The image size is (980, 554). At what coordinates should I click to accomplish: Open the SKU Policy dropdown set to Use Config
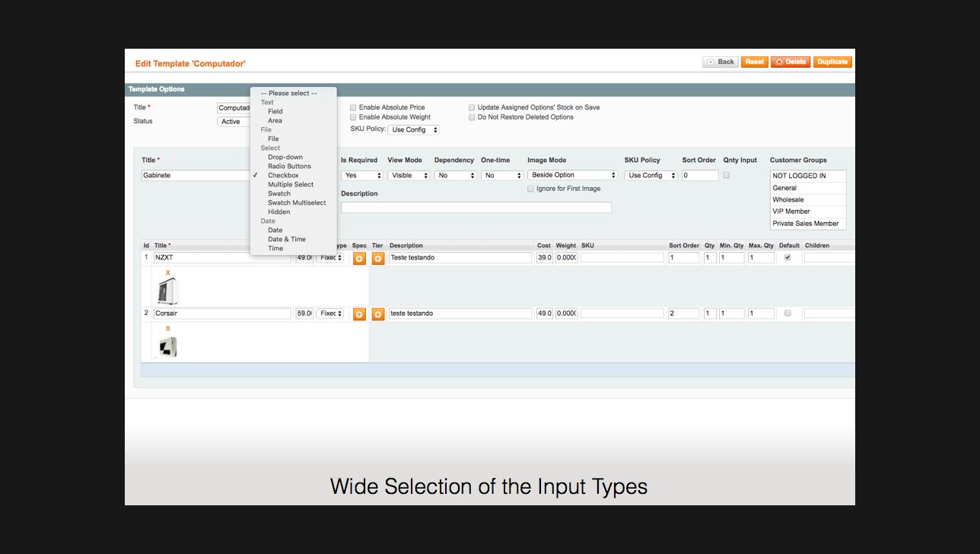tap(413, 129)
